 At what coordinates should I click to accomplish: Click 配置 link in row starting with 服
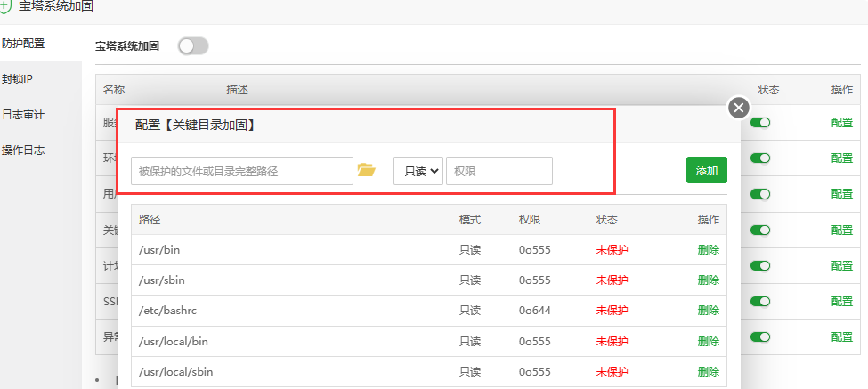(842, 122)
